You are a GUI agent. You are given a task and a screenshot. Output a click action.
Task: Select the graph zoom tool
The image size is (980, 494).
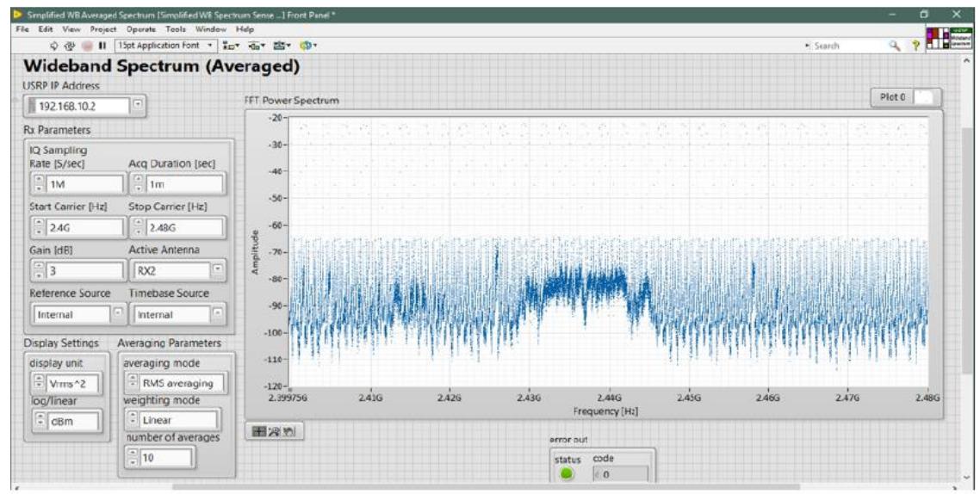[274, 431]
